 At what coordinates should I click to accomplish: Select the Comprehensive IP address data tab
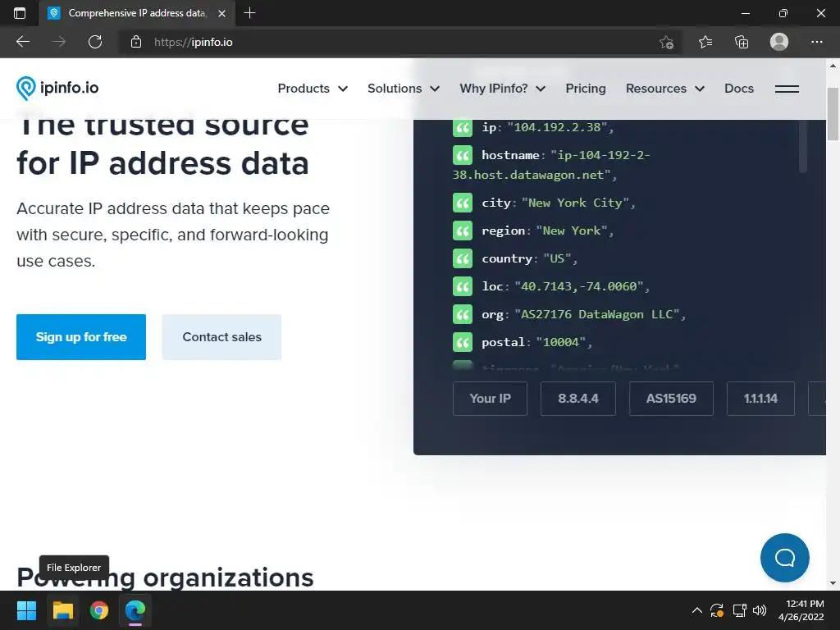[x=137, y=13]
